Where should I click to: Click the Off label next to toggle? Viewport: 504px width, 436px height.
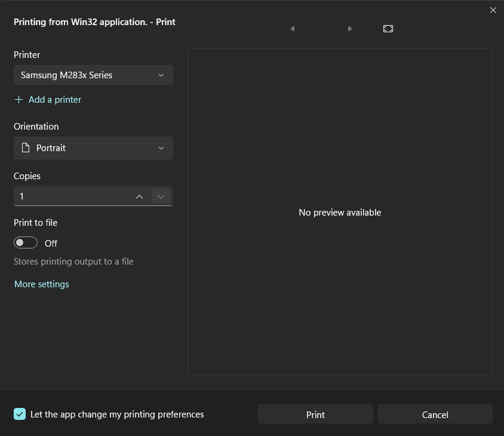coord(51,243)
